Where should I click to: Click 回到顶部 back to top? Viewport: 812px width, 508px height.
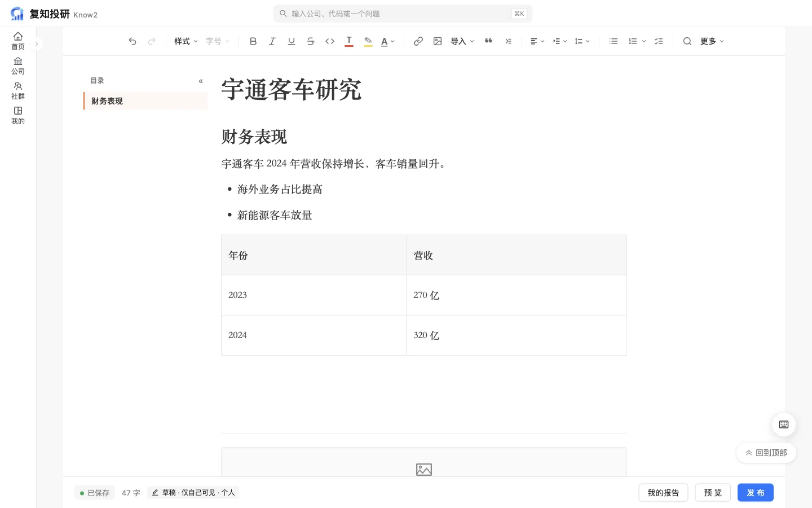click(x=766, y=453)
